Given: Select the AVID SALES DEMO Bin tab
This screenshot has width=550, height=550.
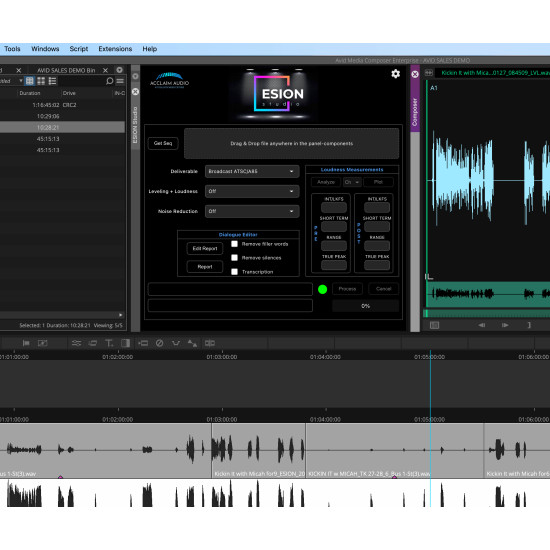Looking at the screenshot, I should 66,70.
